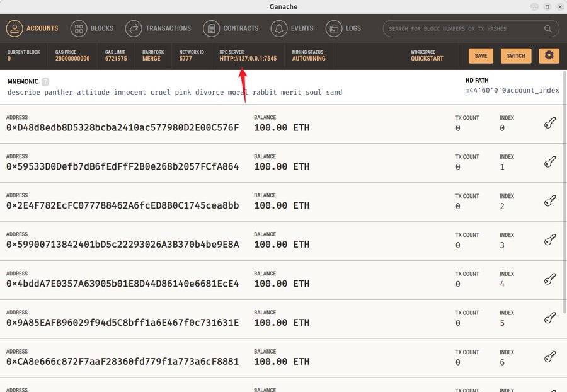Viewport: 567px width, 392px height.
Task: Show private key for account index 1
Action: (549, 162)
